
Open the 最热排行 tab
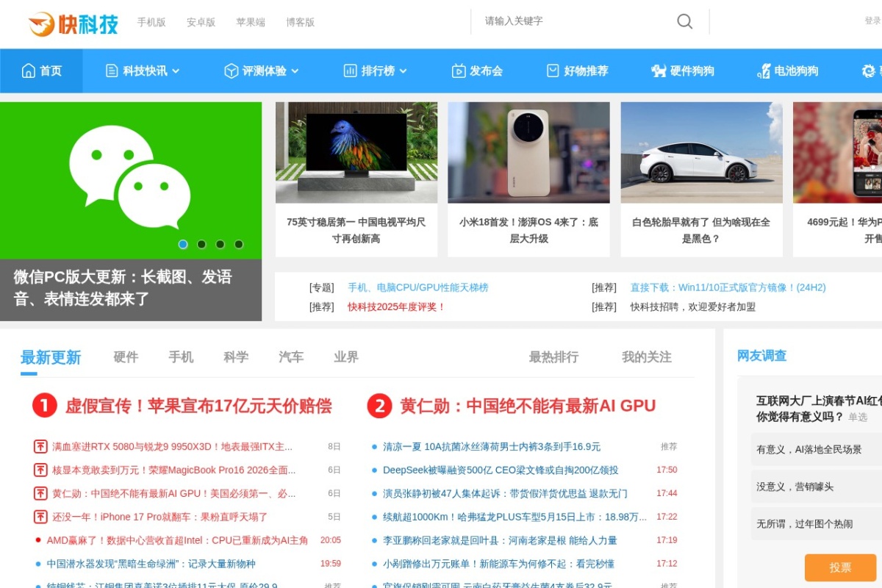(553, 357)
